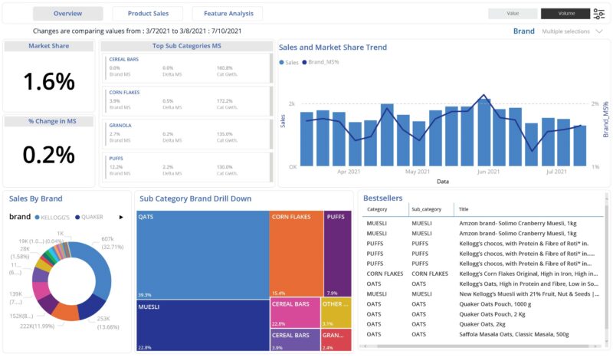Open the Overview tab
The width and height of the screenshot is (613, 364).
click(x=68, y=14)
